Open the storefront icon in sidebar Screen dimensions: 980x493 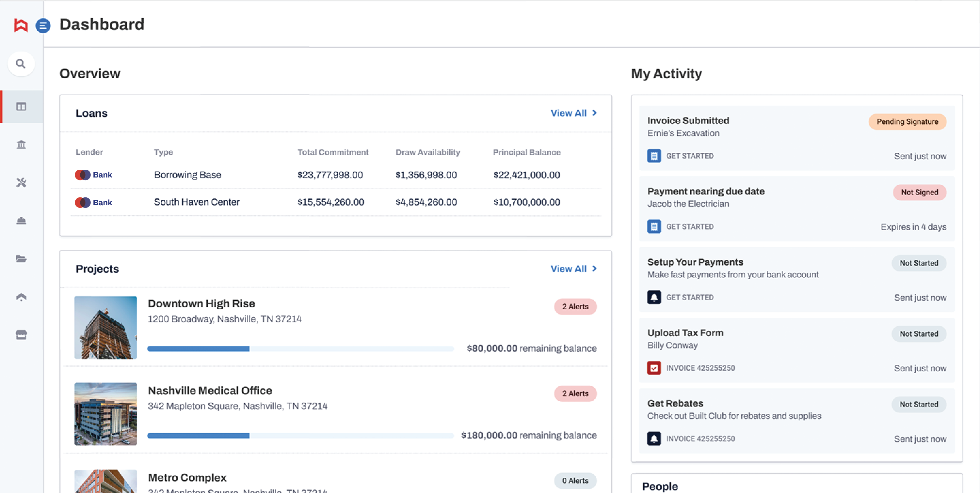[21, 335]
